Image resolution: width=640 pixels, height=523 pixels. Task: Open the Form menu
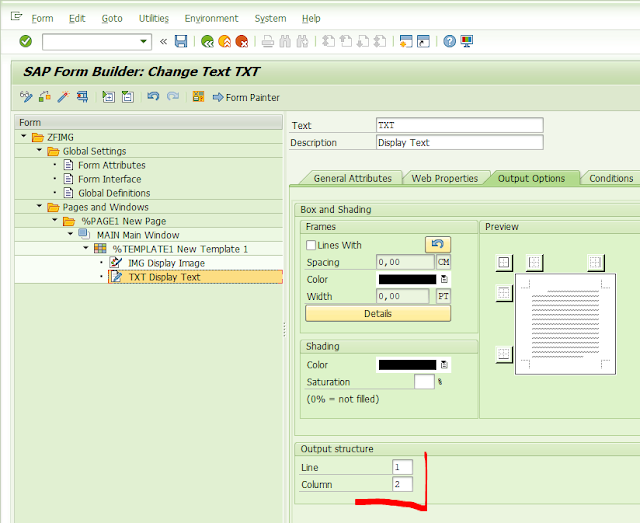pyautogui.click(x=42, y=18)
